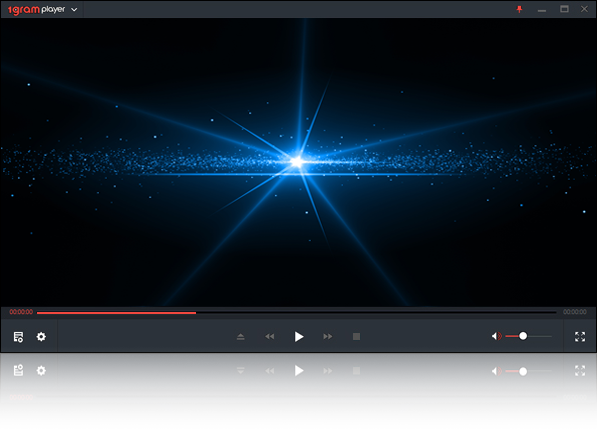This screenshot has width=597, height=429.
Task: Click the 1gram player logo
Action: coord(37,10)
